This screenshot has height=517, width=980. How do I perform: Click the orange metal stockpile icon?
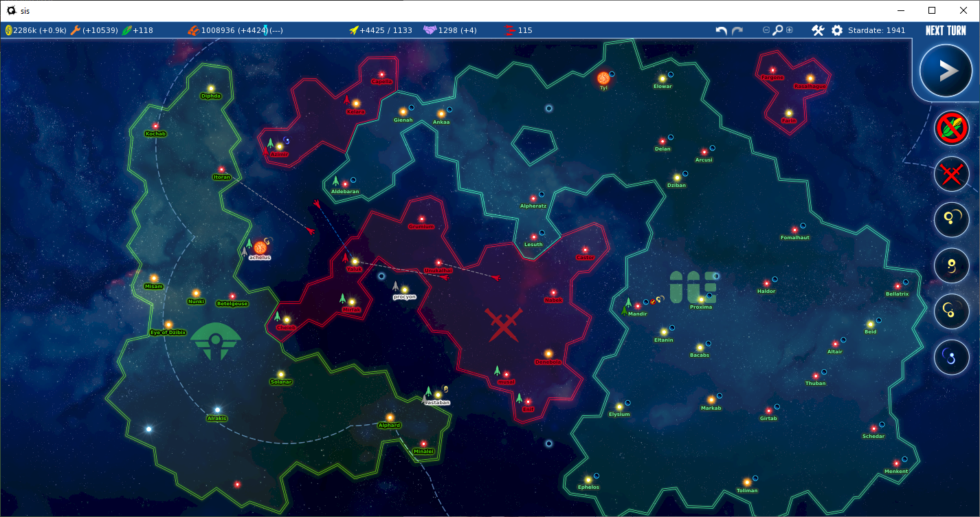194,30
